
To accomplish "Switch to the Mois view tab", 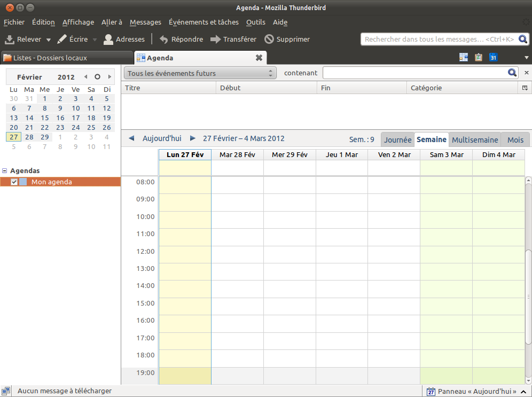I will tap(515, 139).
